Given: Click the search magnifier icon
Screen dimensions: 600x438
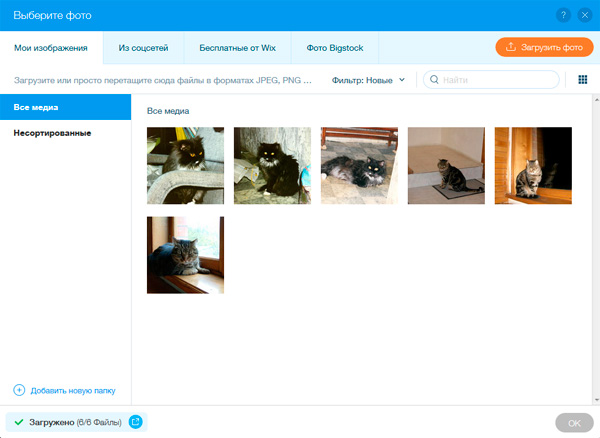Looking at the screenshot, I should coord(434,79).
